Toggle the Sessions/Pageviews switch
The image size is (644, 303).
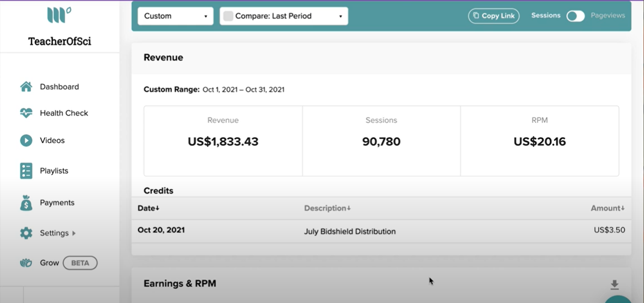575,16
